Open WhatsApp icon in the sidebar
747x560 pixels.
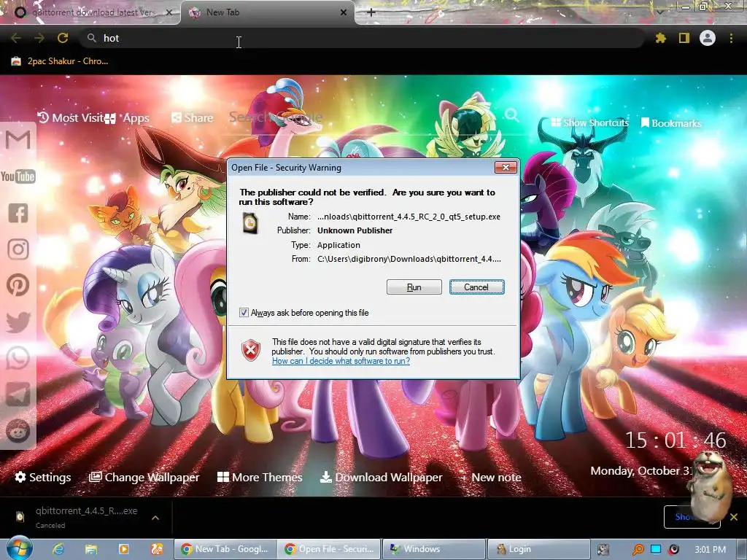coord(18,358)
